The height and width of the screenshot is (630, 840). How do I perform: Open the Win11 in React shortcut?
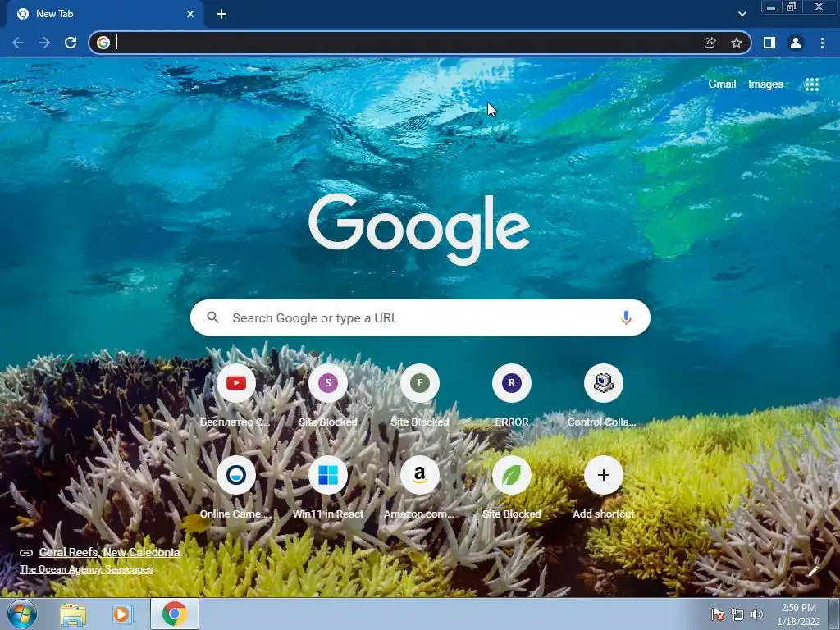(x=328, y=475)
